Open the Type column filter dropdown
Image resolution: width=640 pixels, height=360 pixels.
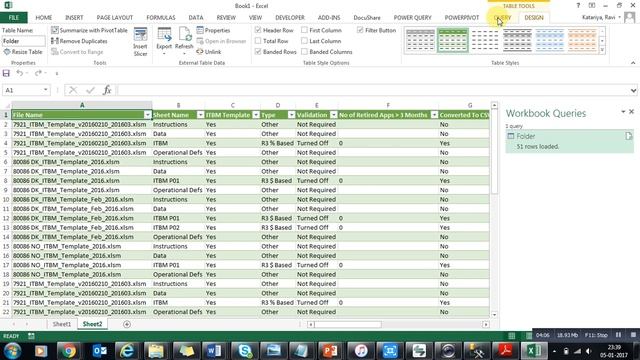(291, 115)
